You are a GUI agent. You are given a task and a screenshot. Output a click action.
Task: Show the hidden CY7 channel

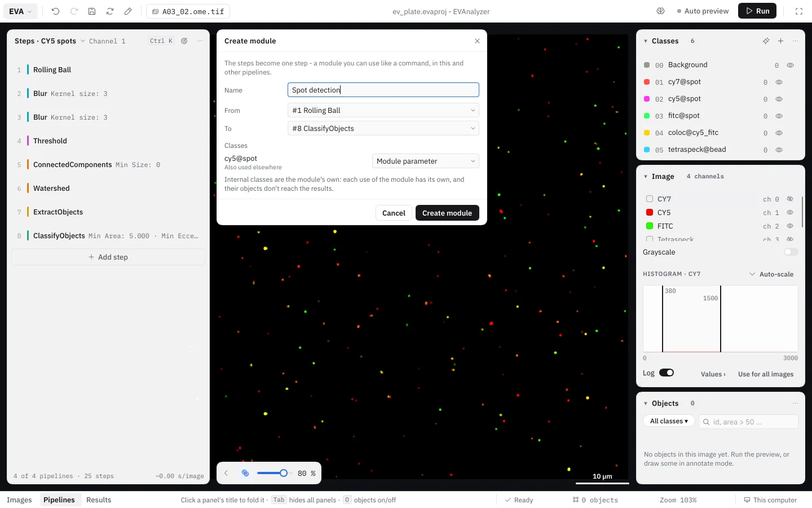click(790, 199)
